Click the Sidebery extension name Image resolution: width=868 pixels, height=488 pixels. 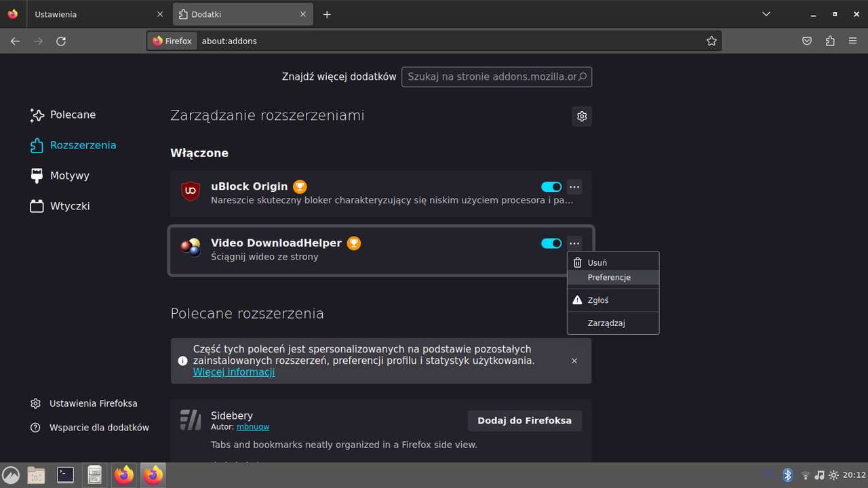click(x=232, y=415)
